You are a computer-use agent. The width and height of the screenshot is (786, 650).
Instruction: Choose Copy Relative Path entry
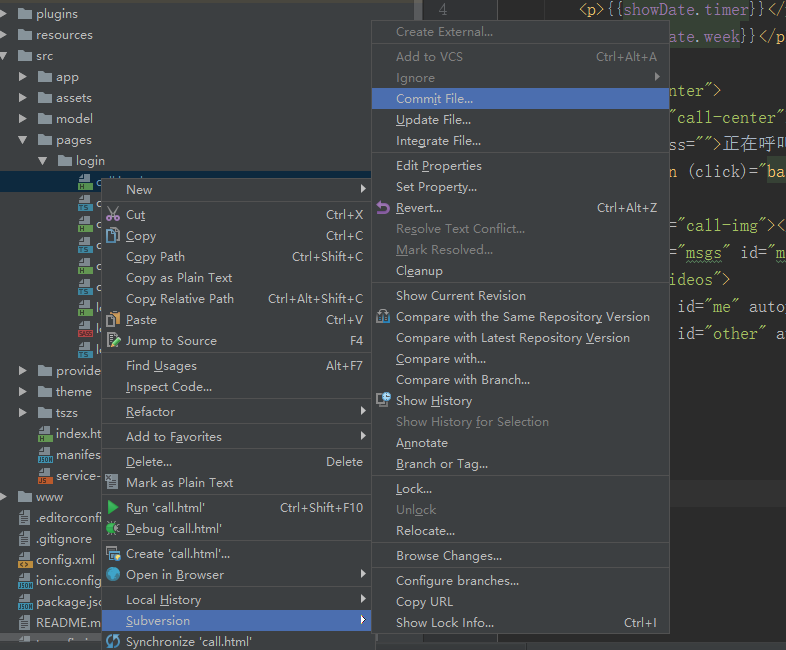[236, 299]
